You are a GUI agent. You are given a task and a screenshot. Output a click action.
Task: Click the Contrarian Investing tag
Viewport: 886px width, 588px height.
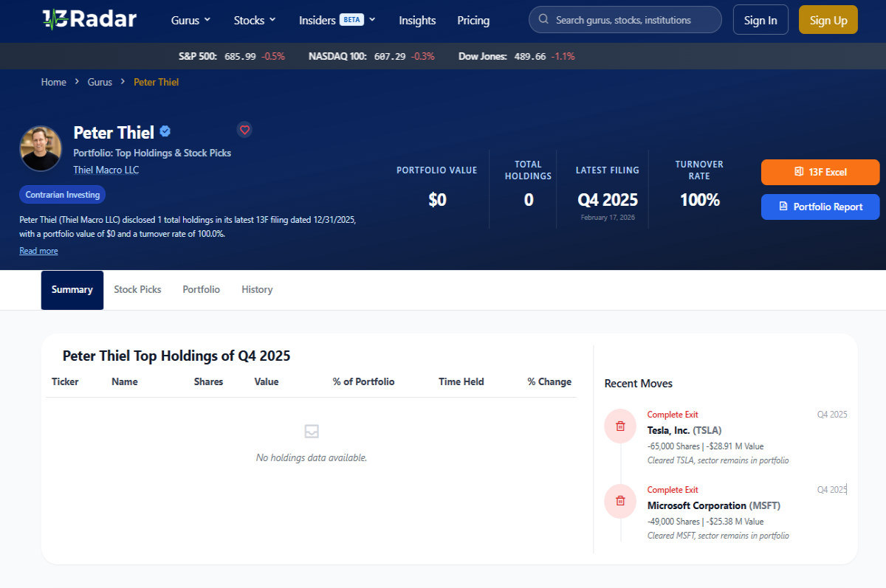(x=63, y=195)
